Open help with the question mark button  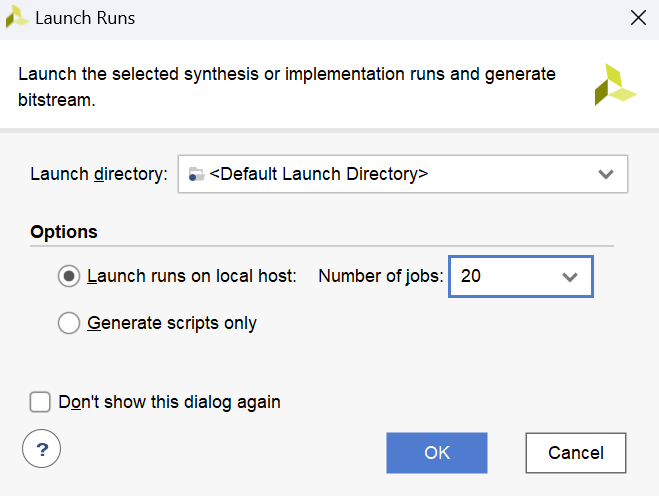click(x=42, y=450)
